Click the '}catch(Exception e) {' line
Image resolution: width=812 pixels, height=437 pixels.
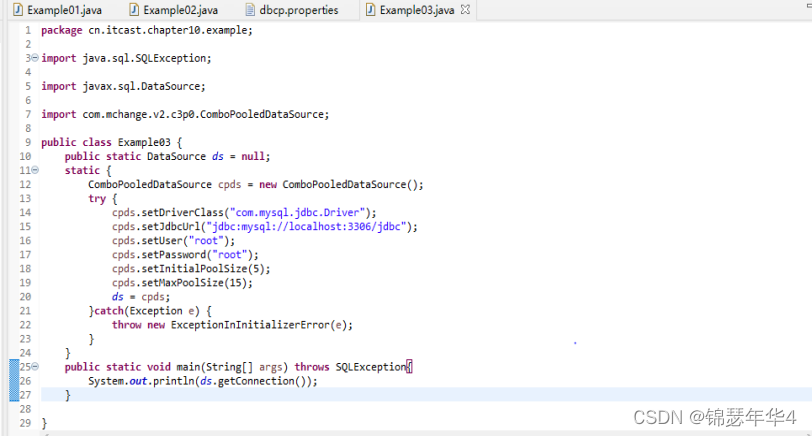click(x=150, y=311)
